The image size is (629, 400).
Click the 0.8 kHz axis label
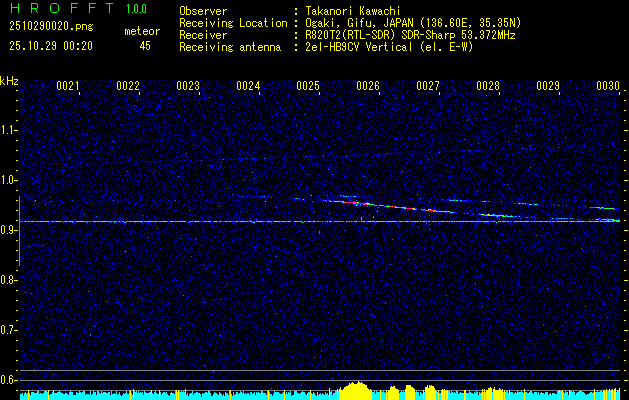(x=8, y=280)
